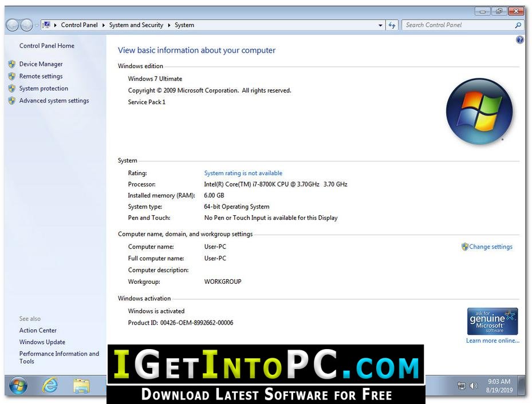Image resolution: width=532 pixels, height=404 pixels.
Task: Click the Advanced system settings shield icon
Action: click(x=12, y=101)
